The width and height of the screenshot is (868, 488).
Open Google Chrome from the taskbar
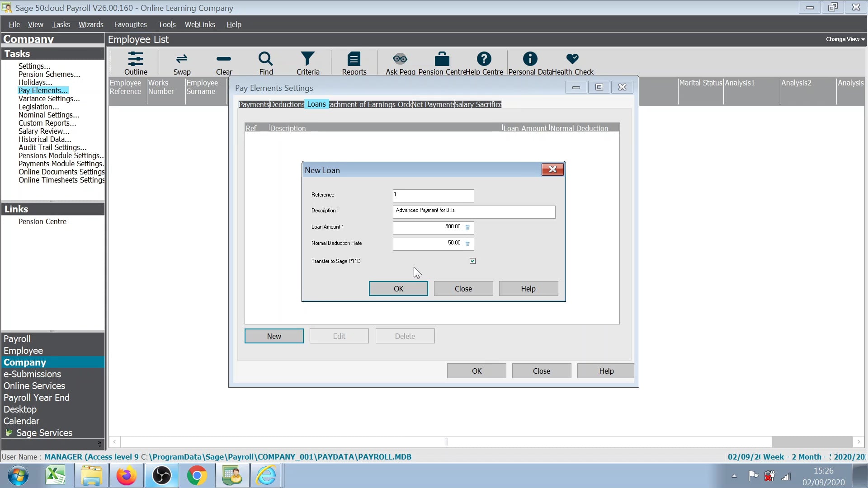tap(197, 475)
